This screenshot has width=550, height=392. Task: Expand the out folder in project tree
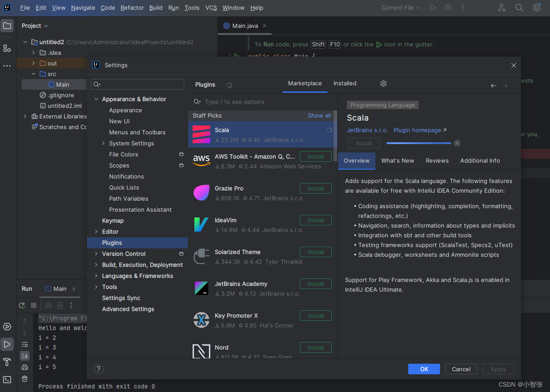point(33,63)
